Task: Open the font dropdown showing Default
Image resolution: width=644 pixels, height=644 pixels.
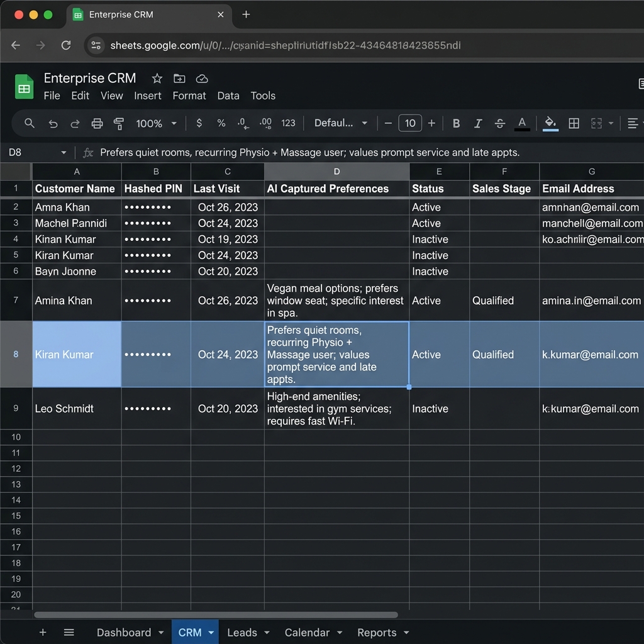Action: pyautogui.click(x=340, y=123)
